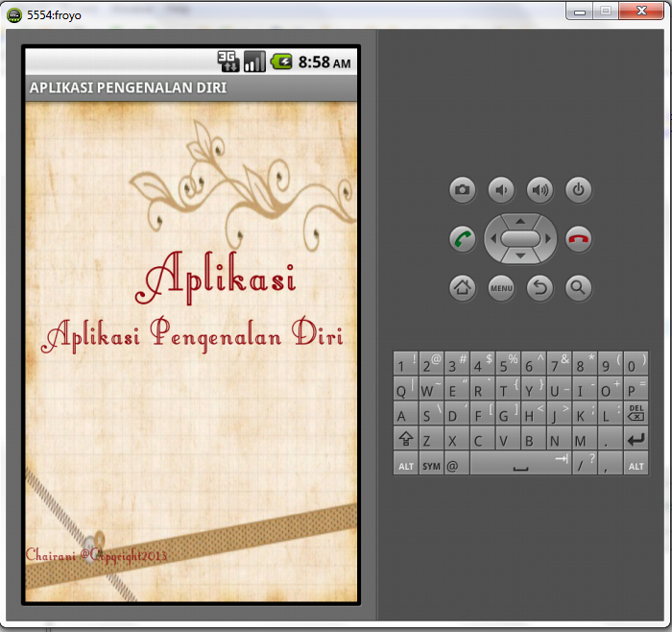
Task: Click the M key
Action: click(x=585, y=439)
